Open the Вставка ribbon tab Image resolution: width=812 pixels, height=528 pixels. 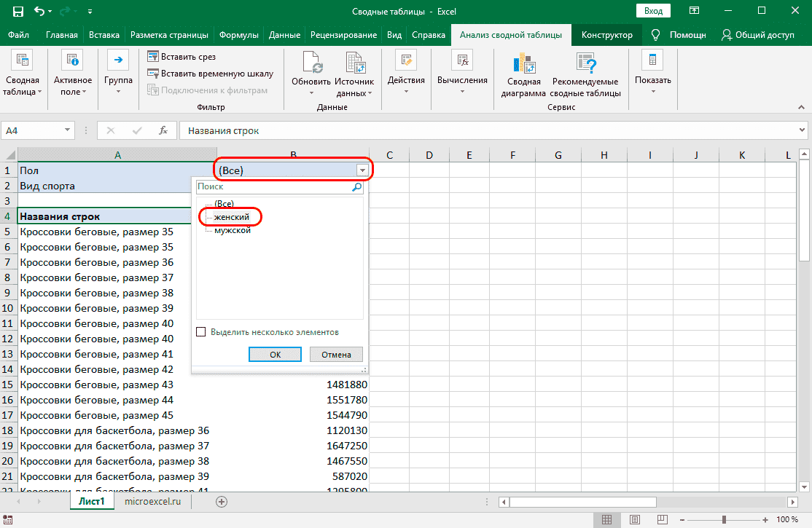[104, 35]
